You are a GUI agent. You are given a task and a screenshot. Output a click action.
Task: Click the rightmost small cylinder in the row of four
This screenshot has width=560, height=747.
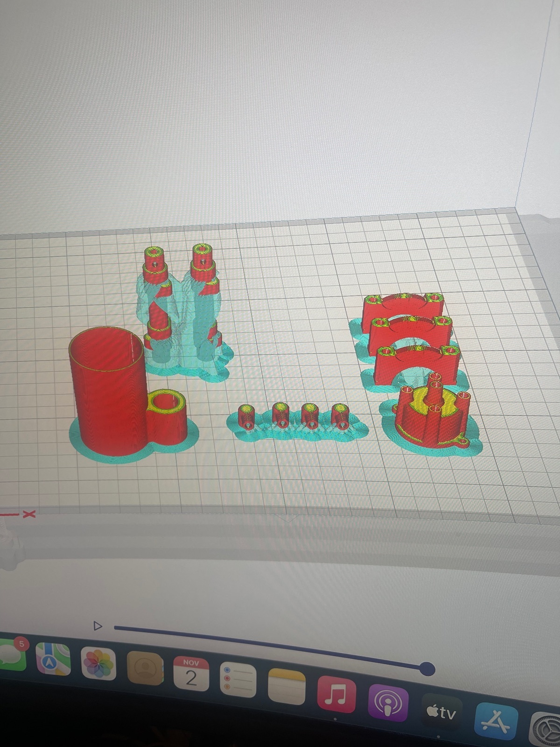(341, 416)
